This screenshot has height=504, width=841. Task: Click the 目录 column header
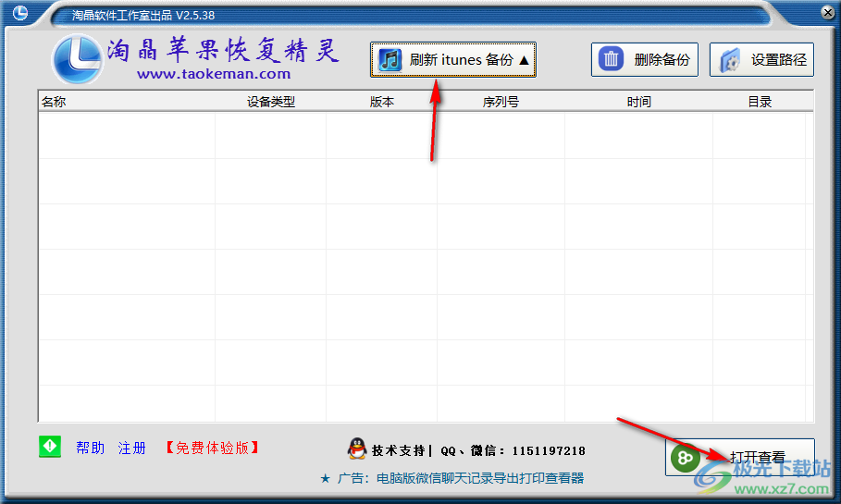coord(760,102)
